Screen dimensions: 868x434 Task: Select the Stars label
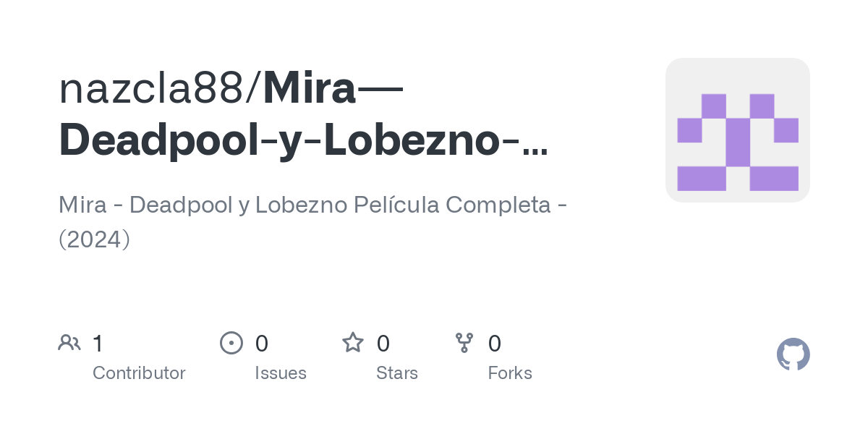(x=397, y=373)
